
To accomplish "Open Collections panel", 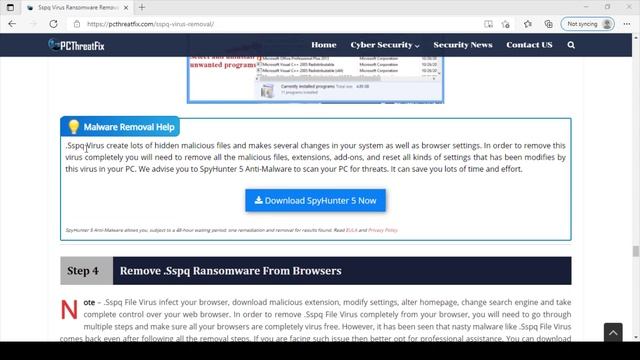I will coord(548,24).
